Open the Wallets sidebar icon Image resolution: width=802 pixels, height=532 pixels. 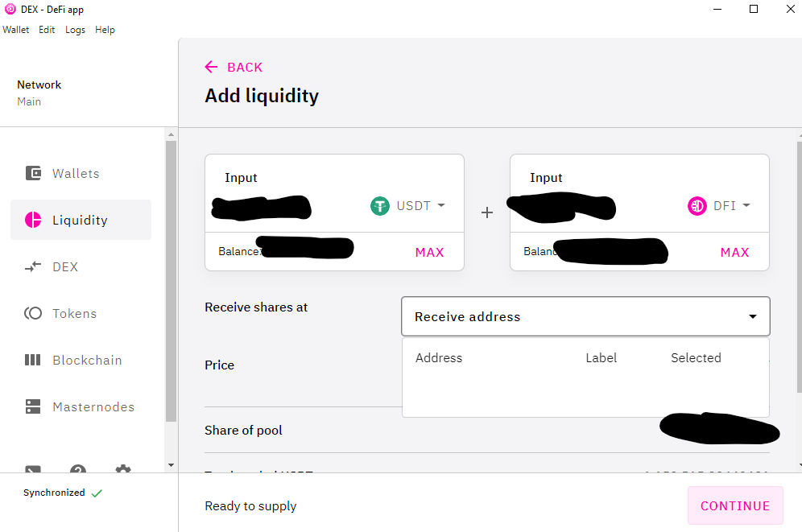(33, 173)
